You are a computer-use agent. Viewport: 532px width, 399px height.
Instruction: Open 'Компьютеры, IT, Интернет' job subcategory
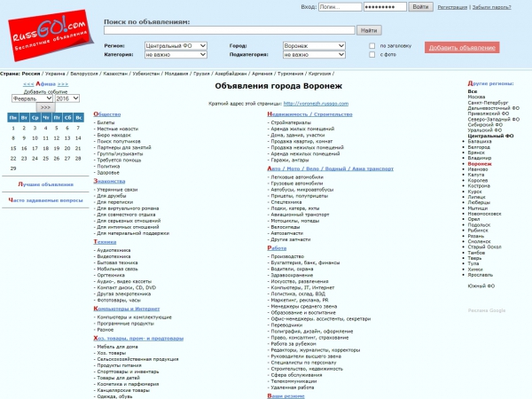pyautogui.click(x=302, y=287)
